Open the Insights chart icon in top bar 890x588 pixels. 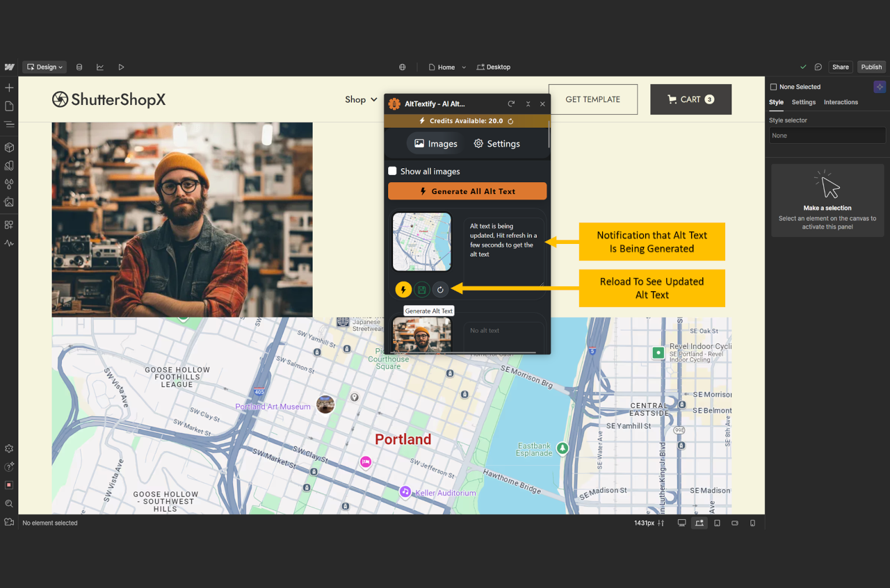(x=100, y=67)
